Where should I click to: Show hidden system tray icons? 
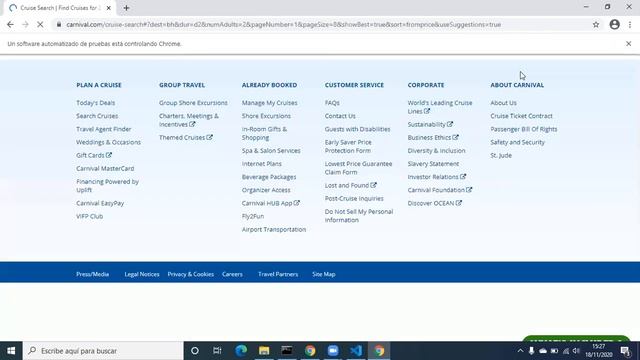click(520, 351)
